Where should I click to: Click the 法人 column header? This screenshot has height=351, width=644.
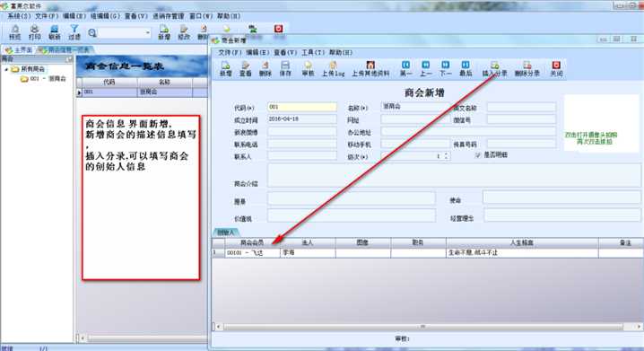click(x=308, y=243)
